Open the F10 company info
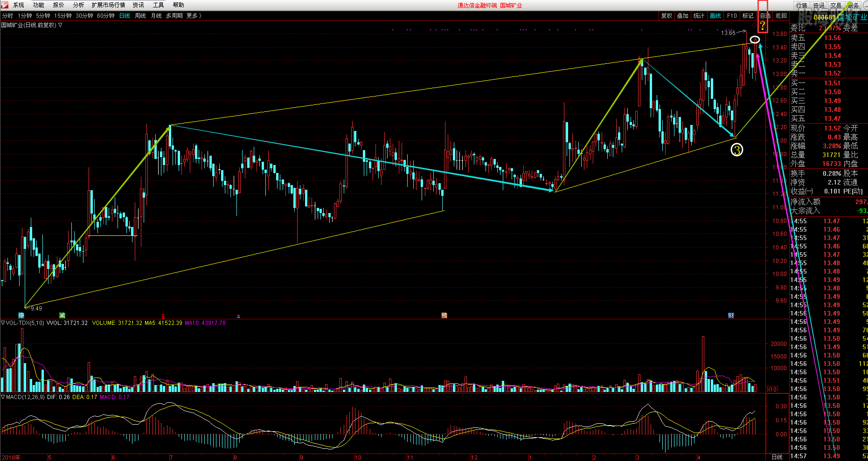The image size is (868, 461). (732, 16)
